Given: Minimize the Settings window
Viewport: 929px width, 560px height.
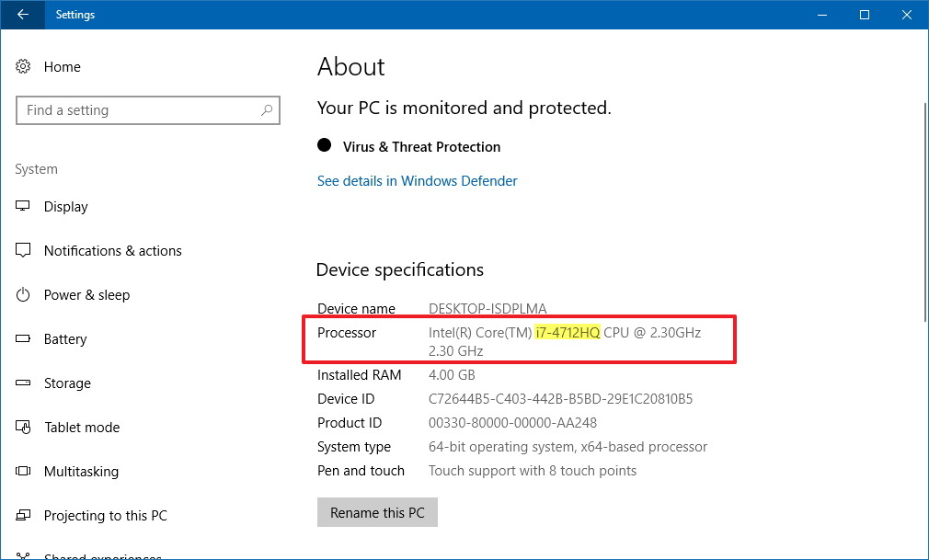Looking at the screenshot, I should tap(822, 15).
